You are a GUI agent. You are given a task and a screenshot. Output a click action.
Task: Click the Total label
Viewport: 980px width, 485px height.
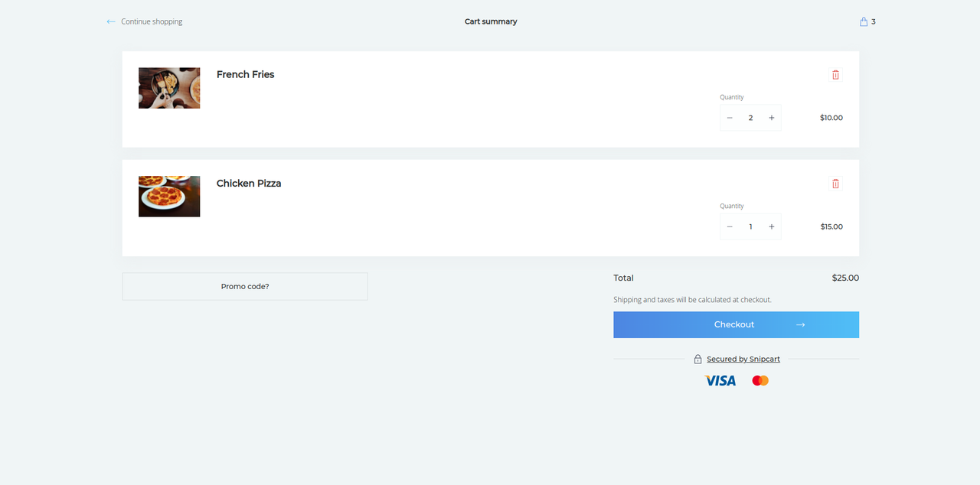[623, 278]
